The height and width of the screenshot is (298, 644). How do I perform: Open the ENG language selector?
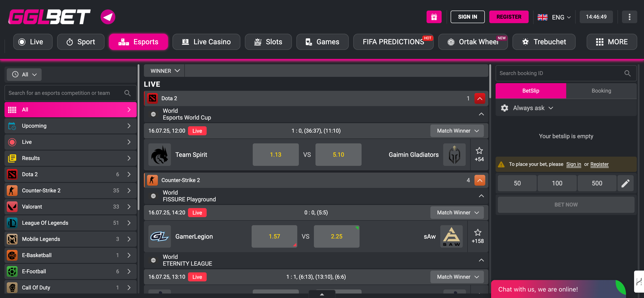click(x=554, y=17)
